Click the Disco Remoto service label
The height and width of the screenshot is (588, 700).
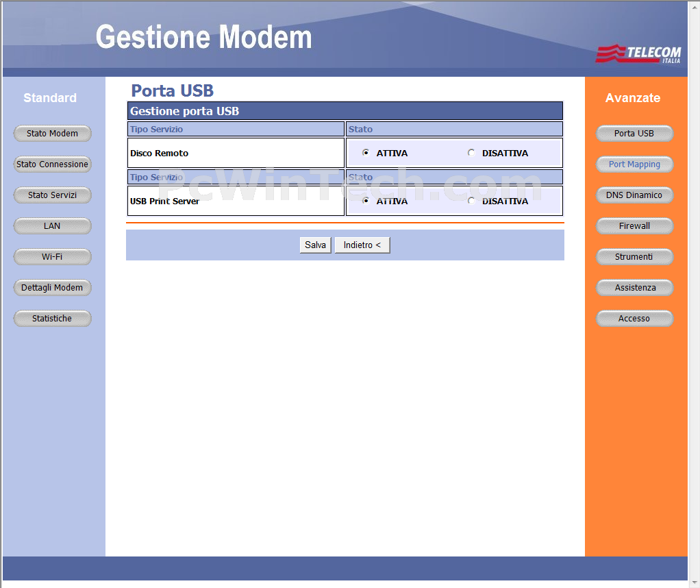[159, 153]
